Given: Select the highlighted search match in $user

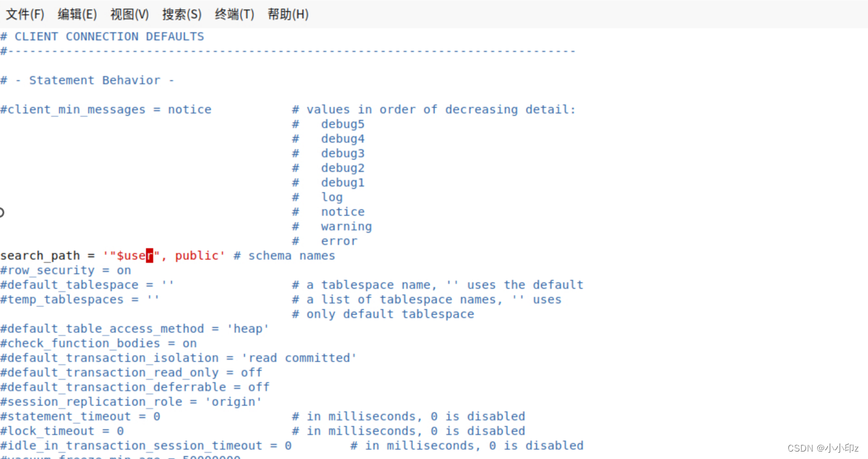Looking at the screenshot, I should tap(148, 255).
